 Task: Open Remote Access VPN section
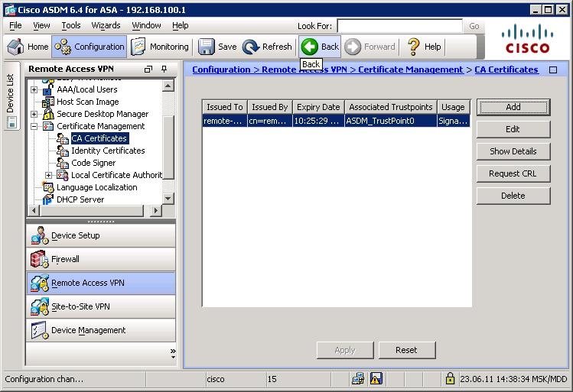click(x=101, y=283)
